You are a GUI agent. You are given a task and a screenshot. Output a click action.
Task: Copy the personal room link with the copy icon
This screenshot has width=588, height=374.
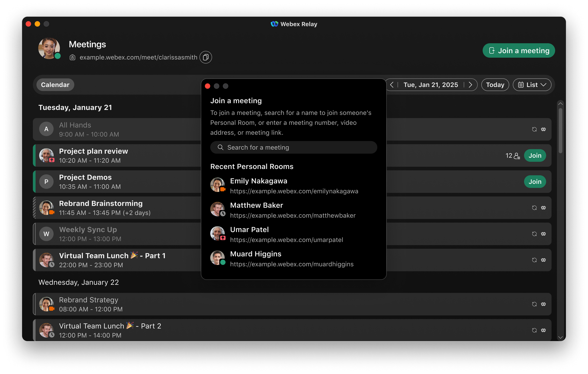point(206,57)
